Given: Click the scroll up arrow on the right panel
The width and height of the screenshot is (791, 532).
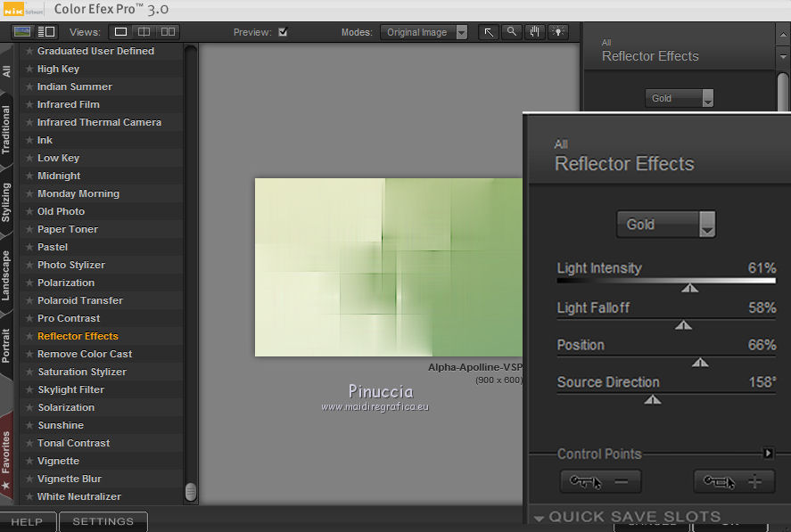Looking at the screenshot, I should click(783, 35).
